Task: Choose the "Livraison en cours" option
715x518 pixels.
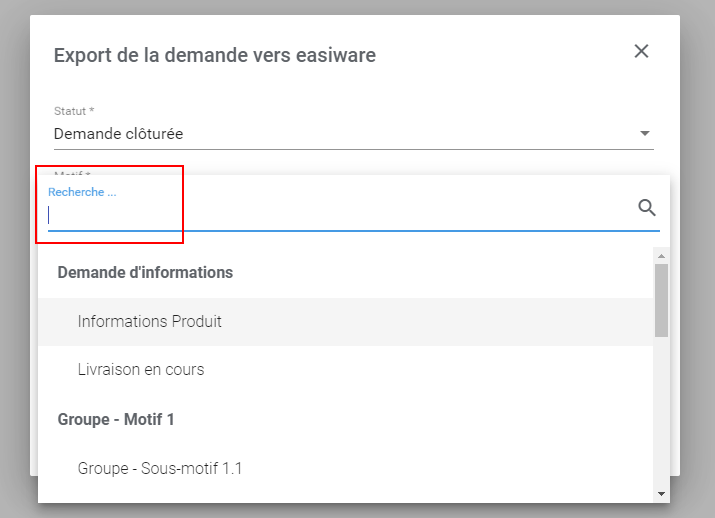Action: pyautogui.click(x=141, y=370)
